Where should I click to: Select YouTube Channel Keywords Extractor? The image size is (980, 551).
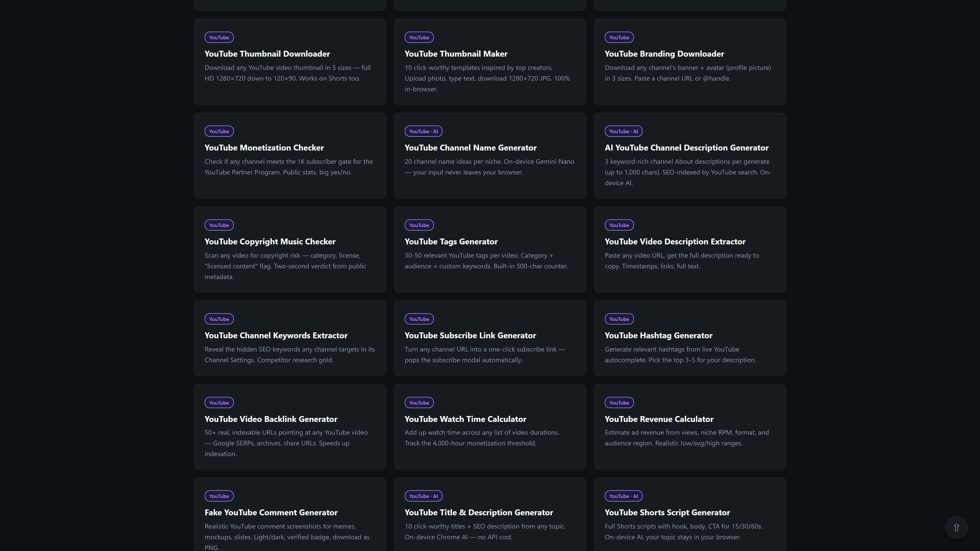pos(276,336)
